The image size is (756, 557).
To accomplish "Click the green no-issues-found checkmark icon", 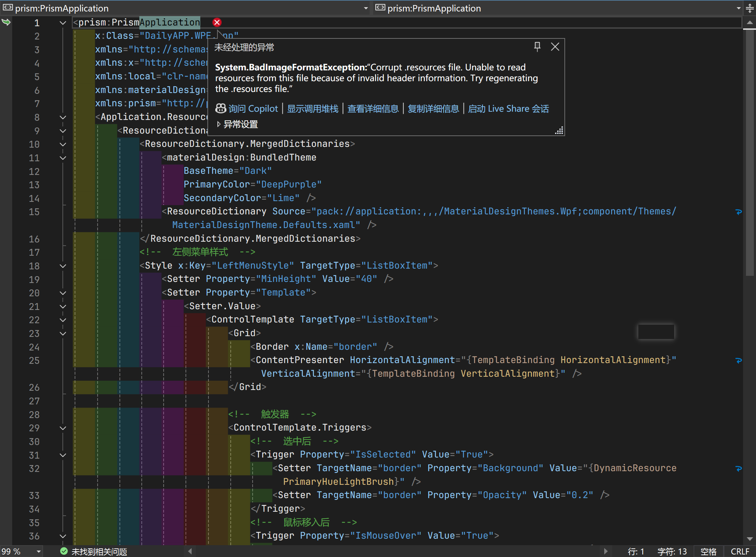I will coord(64,551).
